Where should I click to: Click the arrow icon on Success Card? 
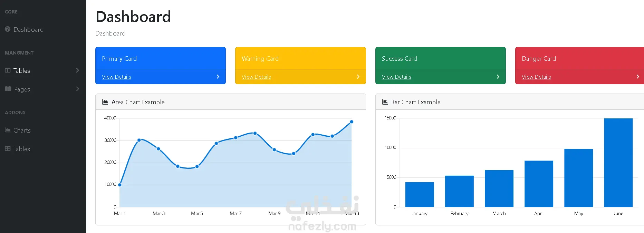tap(498, 77)
